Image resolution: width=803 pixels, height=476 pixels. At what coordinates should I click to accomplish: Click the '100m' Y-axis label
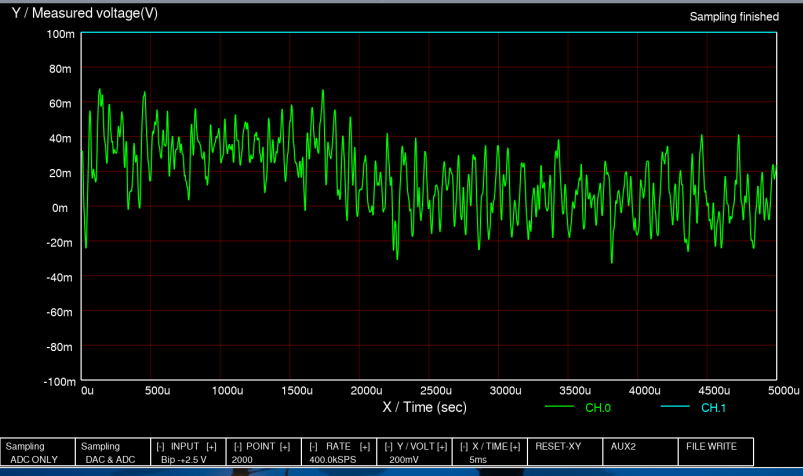click(x=61, y=34)
